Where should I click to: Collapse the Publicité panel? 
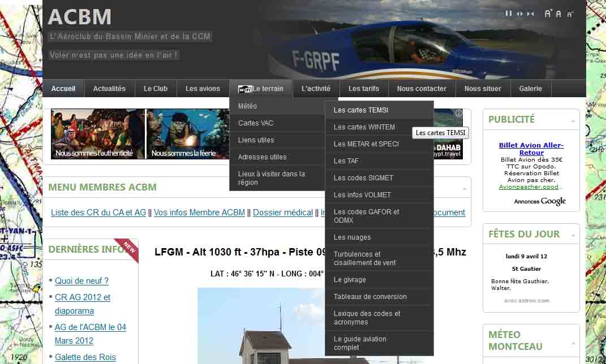click(x=573, y=121)
